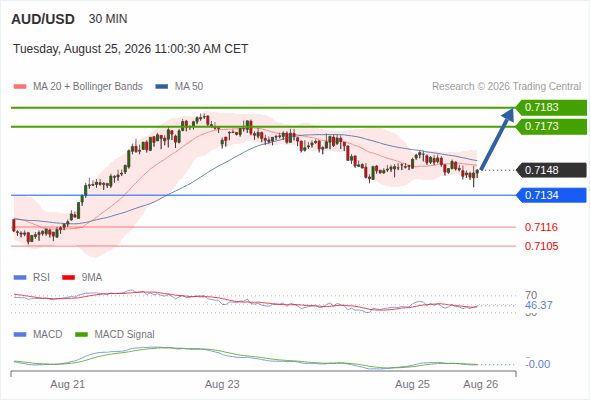Select the 0.7183 resistance price tag
The image size is (590, 400).
(x=552, y=107)
